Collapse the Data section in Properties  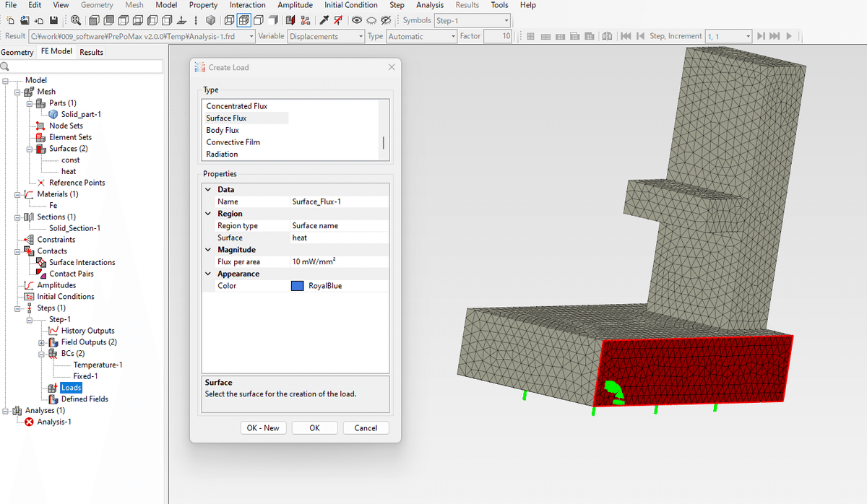click(208, 190)
